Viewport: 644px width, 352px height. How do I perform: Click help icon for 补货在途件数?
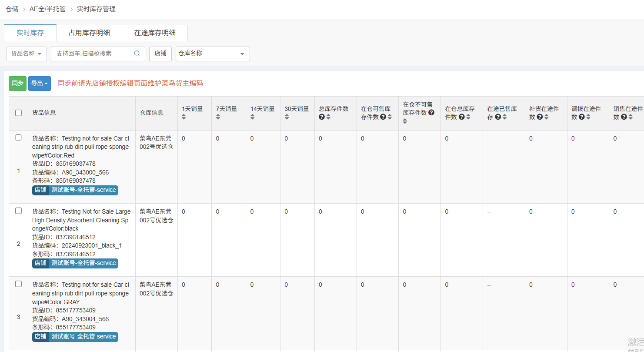tap(539, 117)
